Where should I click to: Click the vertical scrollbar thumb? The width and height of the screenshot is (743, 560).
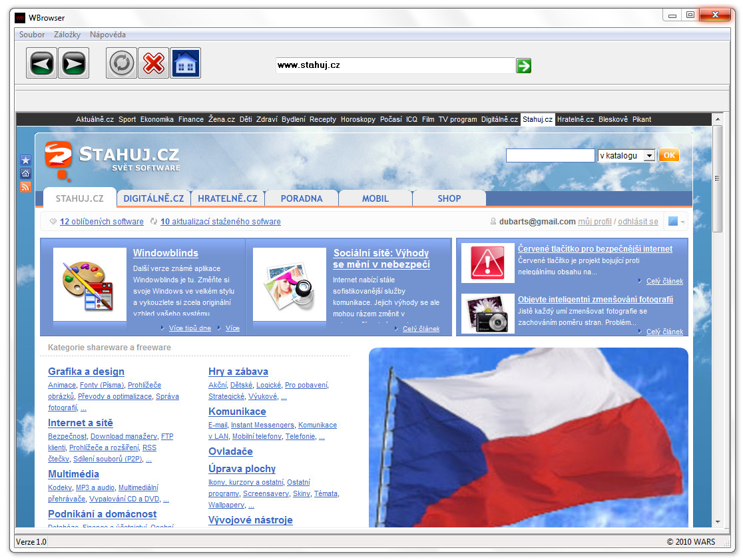point(718,178)
